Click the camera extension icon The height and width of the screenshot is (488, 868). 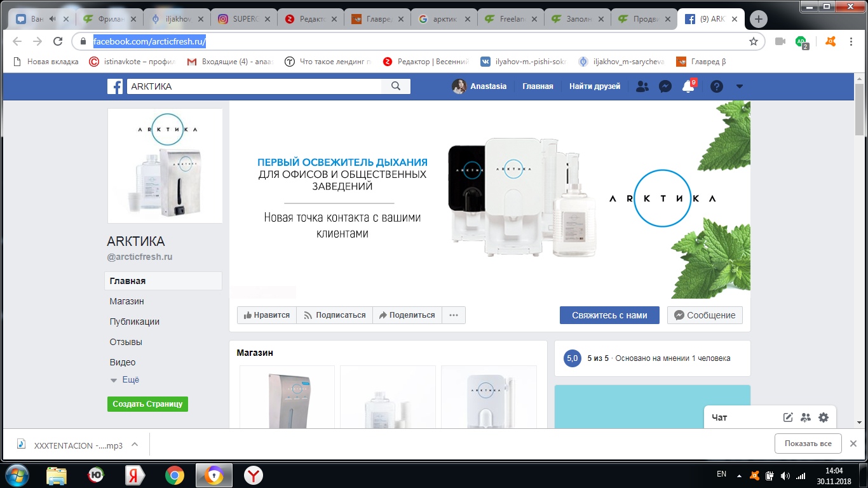780,41
